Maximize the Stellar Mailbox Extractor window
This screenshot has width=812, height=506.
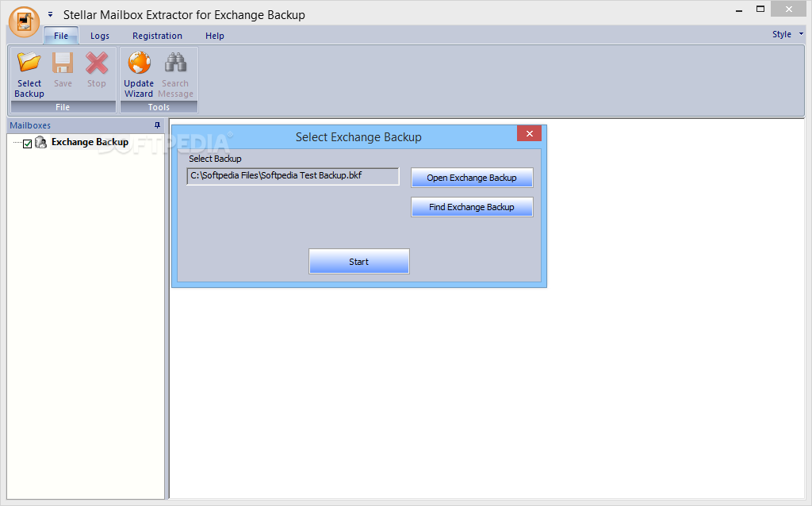click(760, 9)
